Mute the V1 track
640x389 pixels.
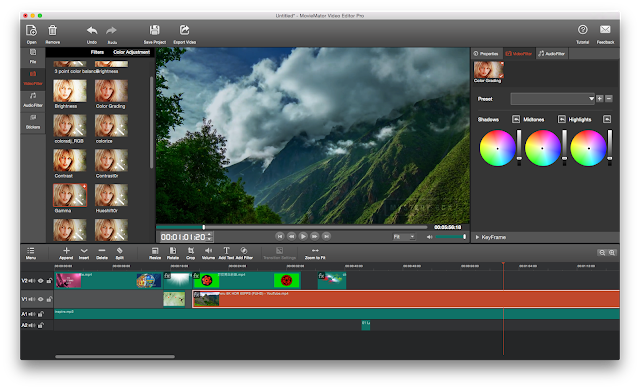coord(32,299)
